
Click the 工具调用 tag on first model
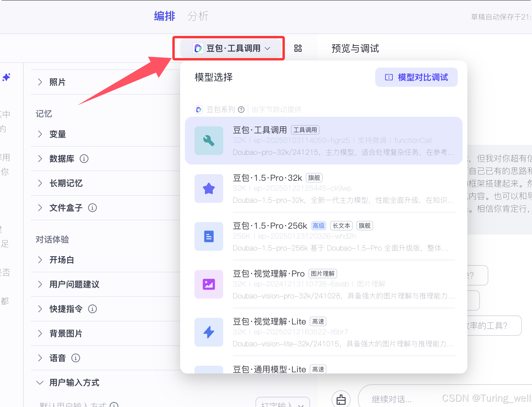305,130
